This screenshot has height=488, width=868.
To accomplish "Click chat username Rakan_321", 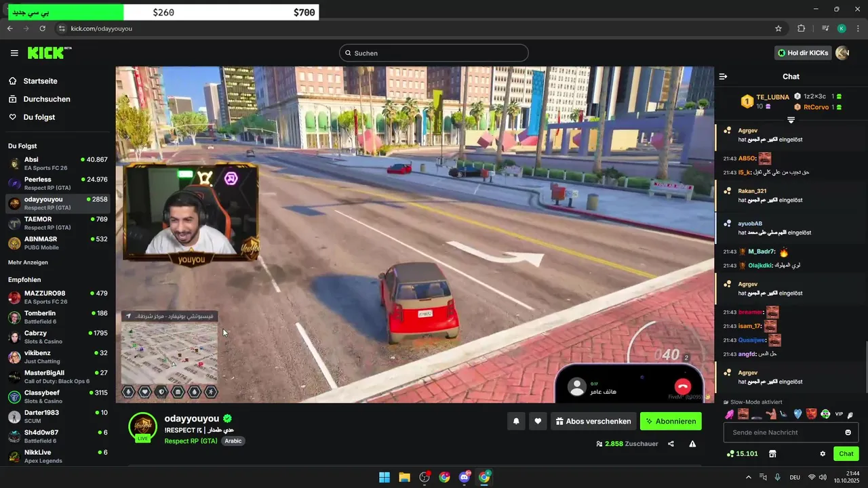I will pos(752,190).
